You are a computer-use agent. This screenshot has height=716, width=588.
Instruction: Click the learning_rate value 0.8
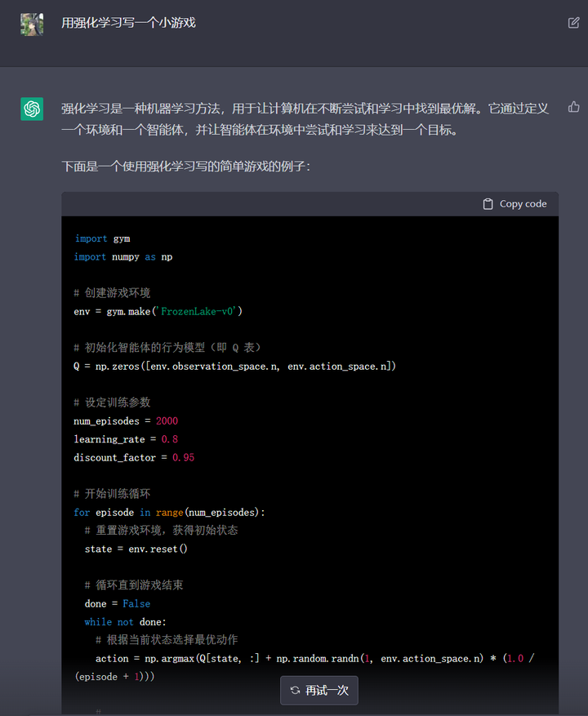point(169,439)
